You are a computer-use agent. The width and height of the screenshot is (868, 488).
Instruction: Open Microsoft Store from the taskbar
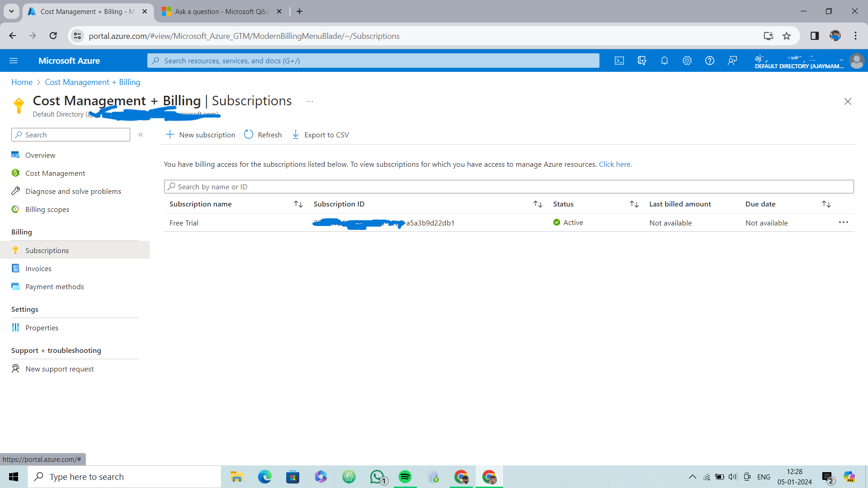292,477
